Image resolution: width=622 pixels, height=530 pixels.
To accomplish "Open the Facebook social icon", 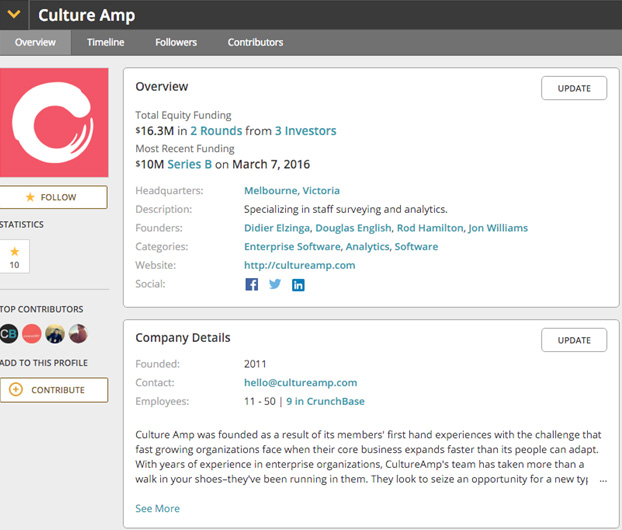I will point(251,284).
